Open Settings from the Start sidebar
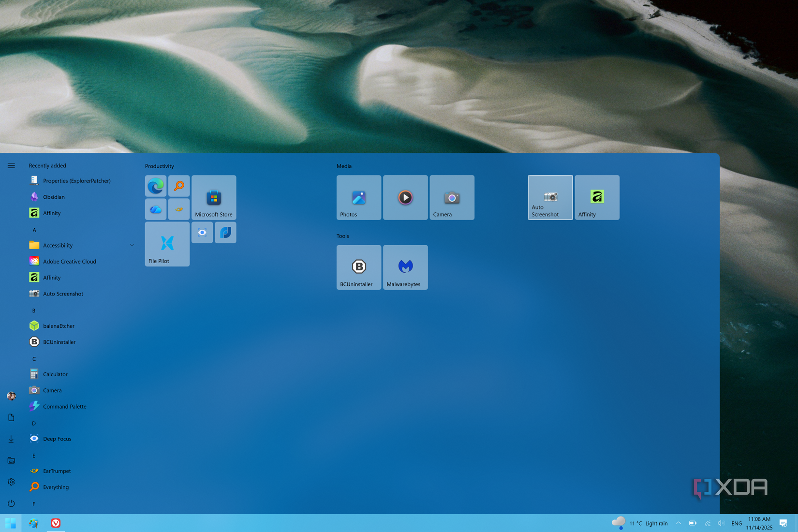The width and height of the screenshot is (798, 532). tap(11, 482)
